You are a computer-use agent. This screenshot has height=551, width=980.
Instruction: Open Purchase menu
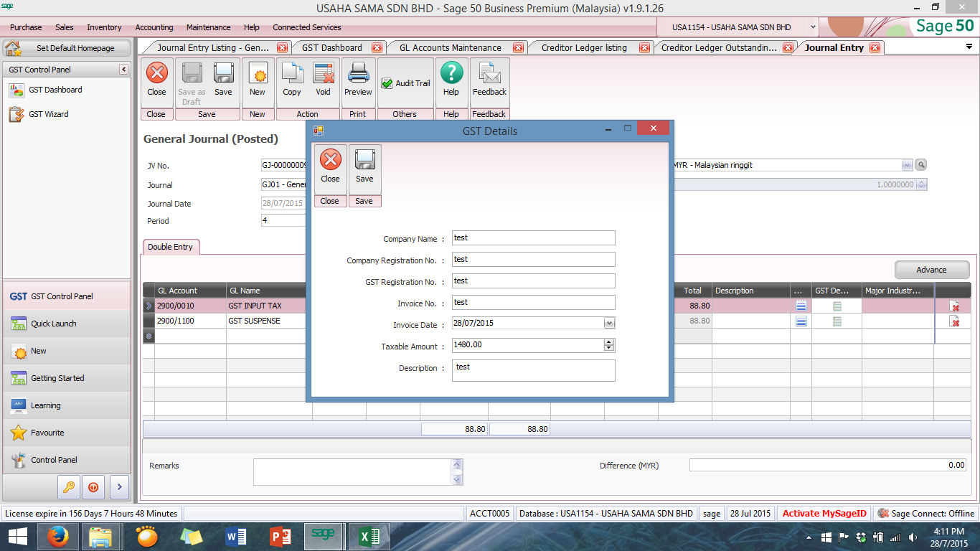click(x=26, y=27)
